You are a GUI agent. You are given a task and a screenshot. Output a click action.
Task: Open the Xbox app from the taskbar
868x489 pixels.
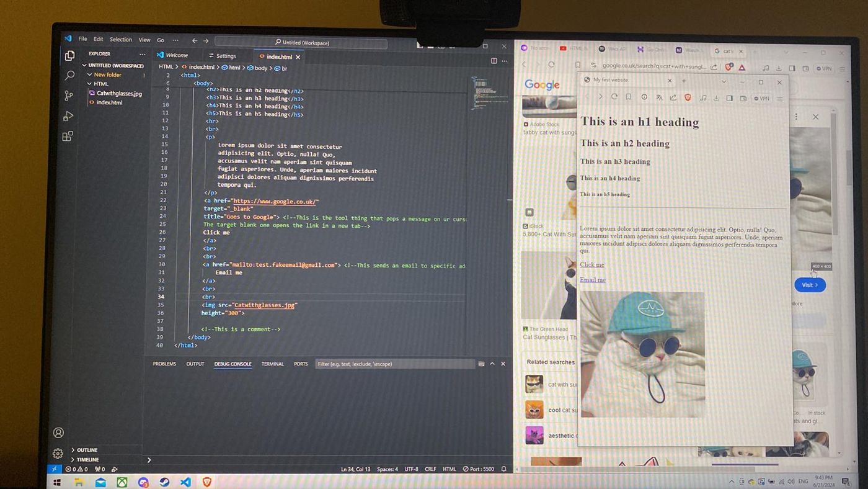click(x=122, y=482)
